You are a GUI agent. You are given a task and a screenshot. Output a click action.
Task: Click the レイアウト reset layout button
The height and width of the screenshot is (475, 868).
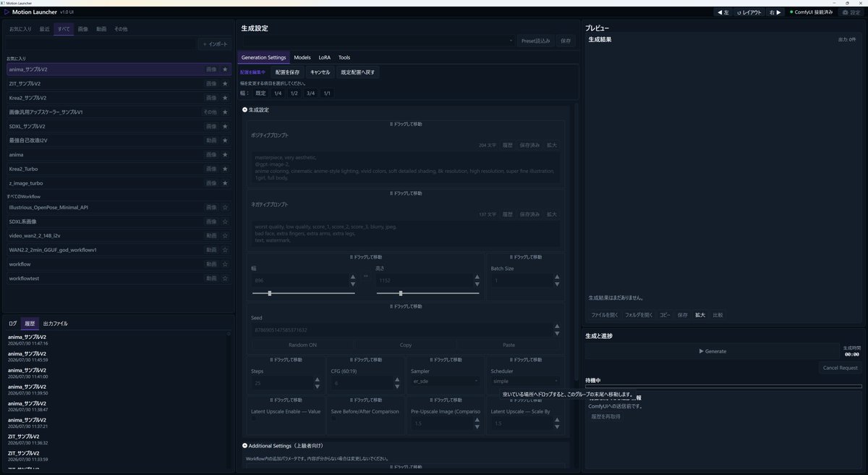749,12
